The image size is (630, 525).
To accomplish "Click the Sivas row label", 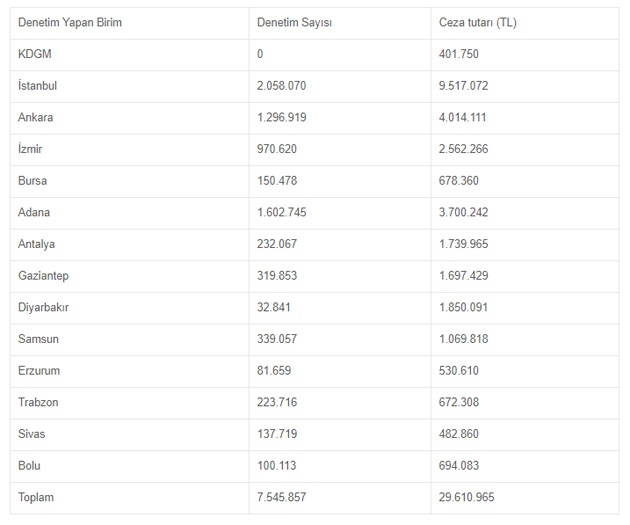I will 32,434.
